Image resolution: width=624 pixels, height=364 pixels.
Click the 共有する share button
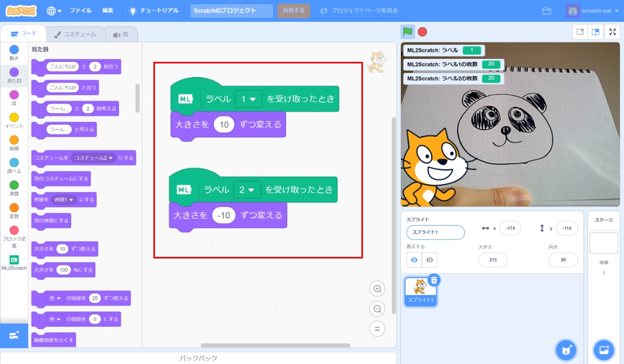click(x=294, y=10)
